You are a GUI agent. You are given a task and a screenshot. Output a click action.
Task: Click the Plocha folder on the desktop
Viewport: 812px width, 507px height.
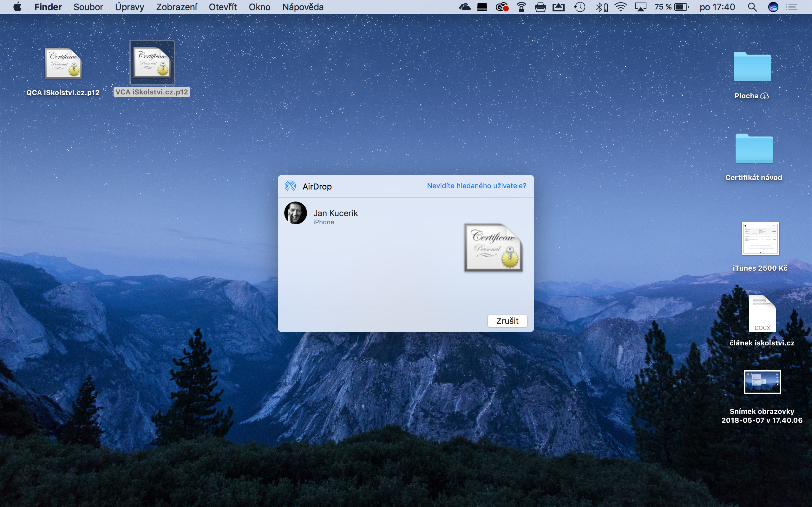click(x=752, y=67)
